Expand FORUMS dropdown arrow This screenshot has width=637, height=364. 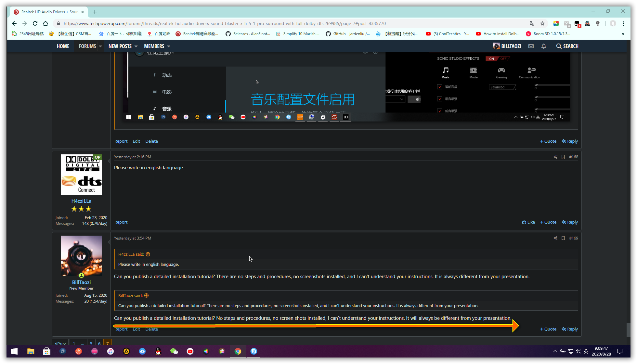[x=101, y=46]
